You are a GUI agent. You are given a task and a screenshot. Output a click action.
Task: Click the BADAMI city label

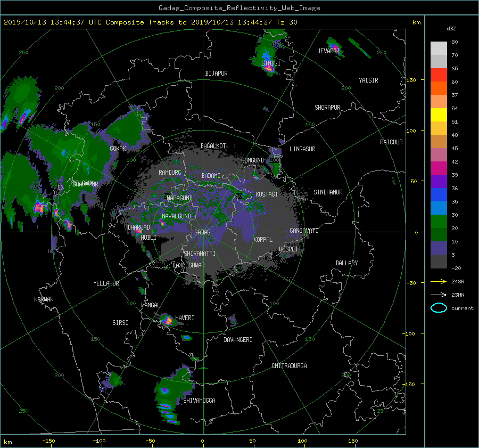point(211,176)
